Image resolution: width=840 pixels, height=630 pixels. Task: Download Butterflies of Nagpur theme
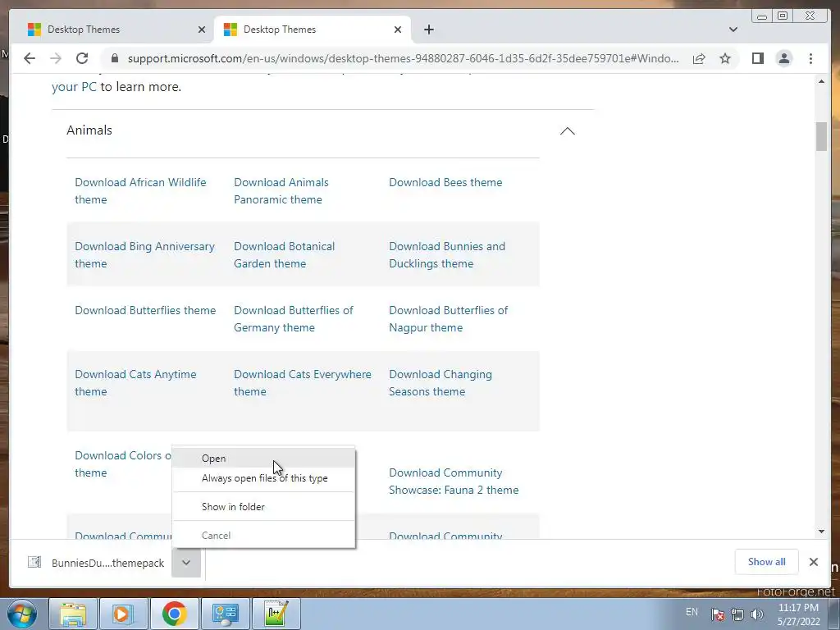(x=448, y=319)
